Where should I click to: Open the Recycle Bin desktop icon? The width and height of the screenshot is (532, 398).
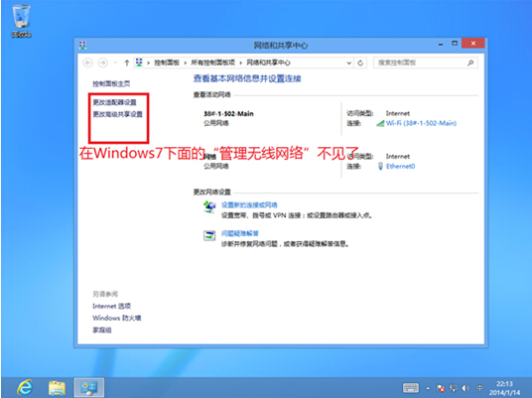pos(22,21)
